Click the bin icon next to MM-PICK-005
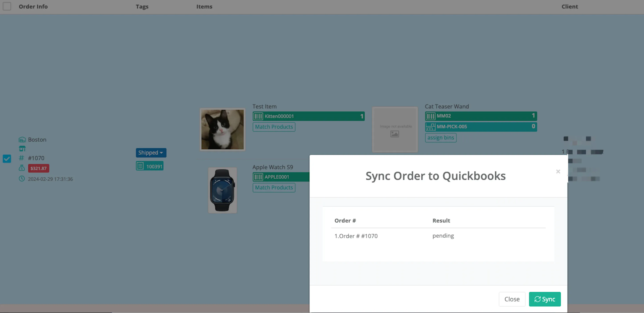This screenshot has height=313, width=644. (430, 127)
